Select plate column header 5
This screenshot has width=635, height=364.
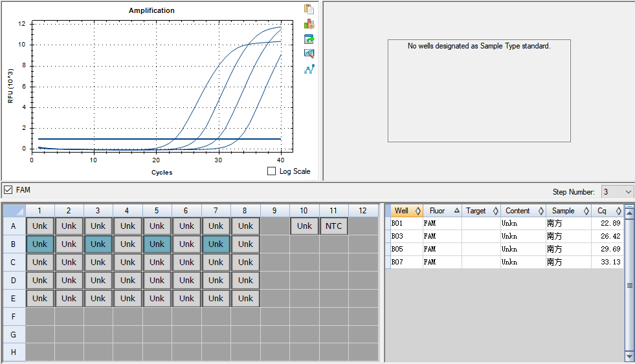[x=157, y=211]
